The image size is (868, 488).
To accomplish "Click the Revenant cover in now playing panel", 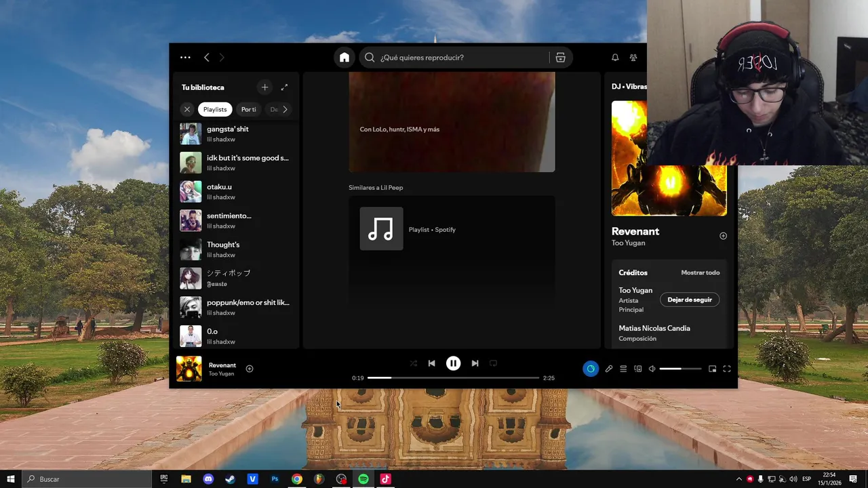I will click(669, 159).
